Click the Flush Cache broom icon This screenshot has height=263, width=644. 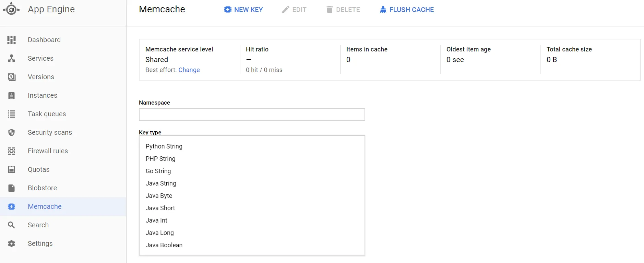[x=383, y=10]
